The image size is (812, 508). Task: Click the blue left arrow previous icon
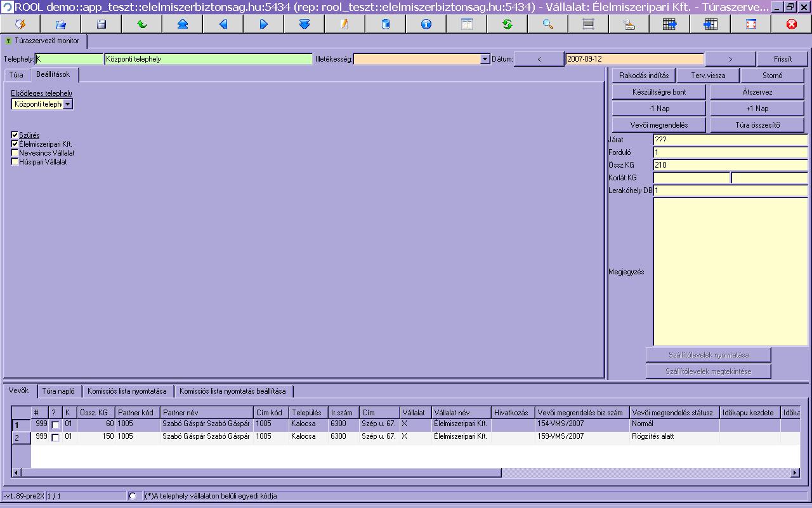[223, 24]
